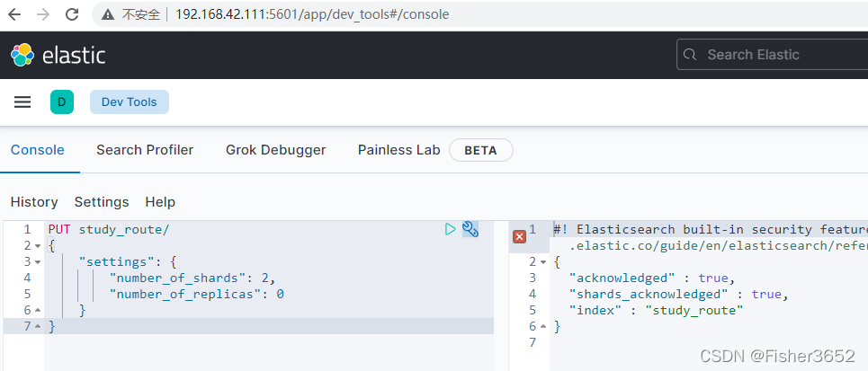
Task: Click the security warning text on response line 1
Action: [x=711, y=237]
